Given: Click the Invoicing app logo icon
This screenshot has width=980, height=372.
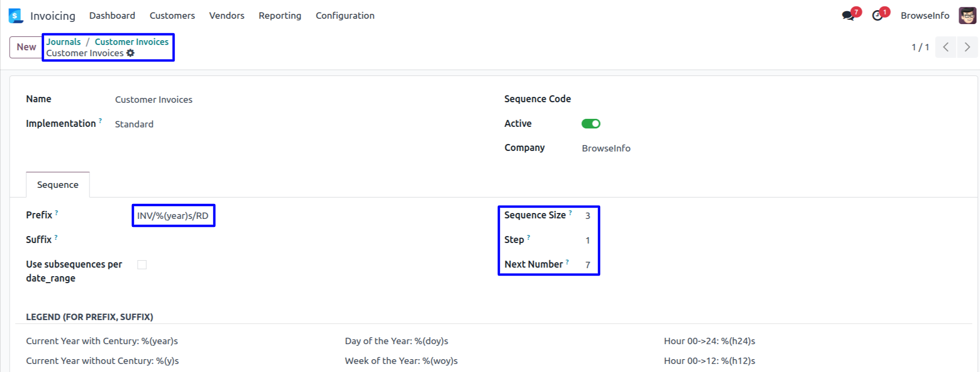Looking at the screenshot, I should (x=16, y=16).
